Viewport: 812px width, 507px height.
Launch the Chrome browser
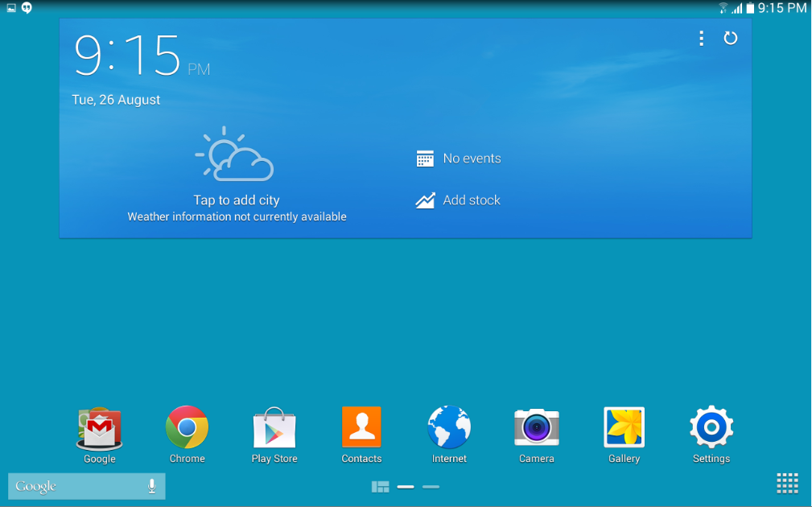point(187,427)
